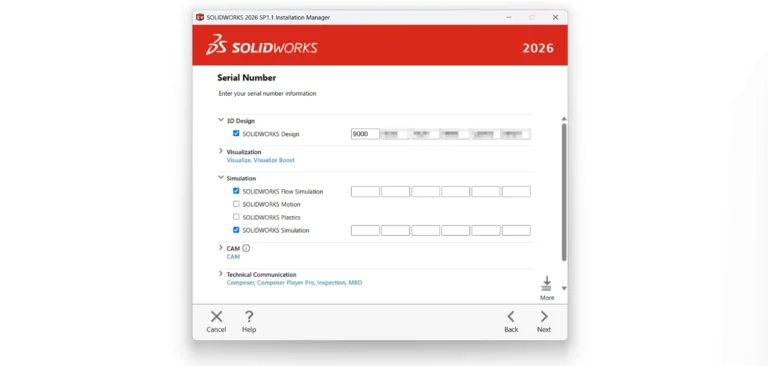Click the SOLIDWORKS Motion label
Viewport: 768px width, 366px height.
(x=271, y=204)
